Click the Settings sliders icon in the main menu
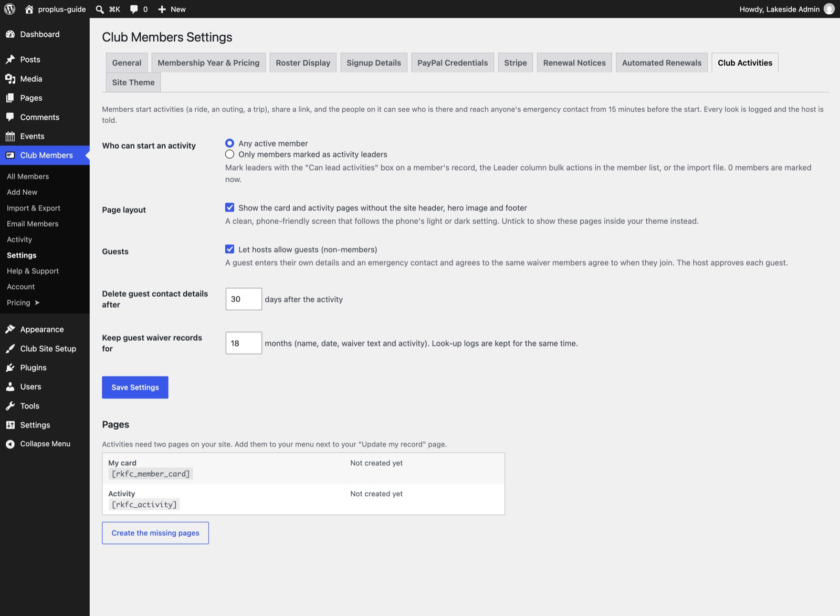Viewport: 840px width, 616px height. [10, 425]
